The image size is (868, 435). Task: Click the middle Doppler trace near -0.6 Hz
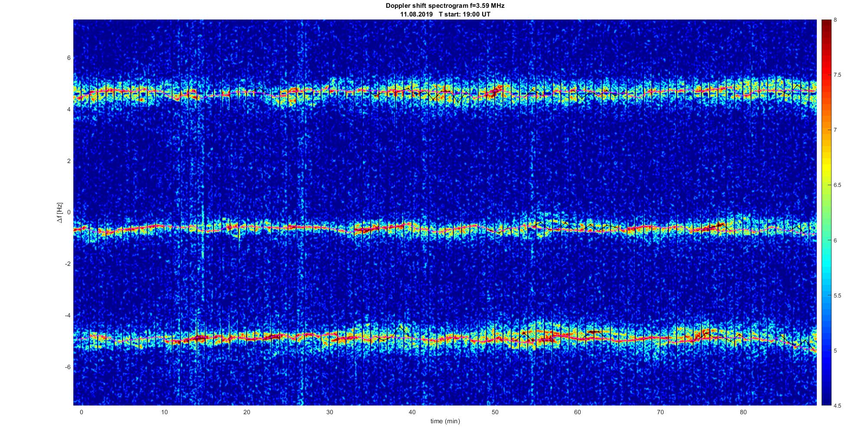[x=445, y=228]
